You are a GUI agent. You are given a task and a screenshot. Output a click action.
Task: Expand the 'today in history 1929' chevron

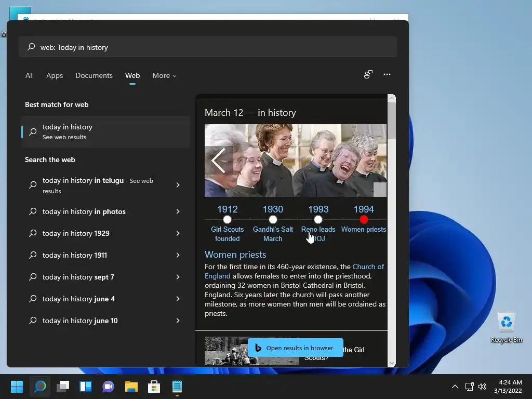point(178,233)
